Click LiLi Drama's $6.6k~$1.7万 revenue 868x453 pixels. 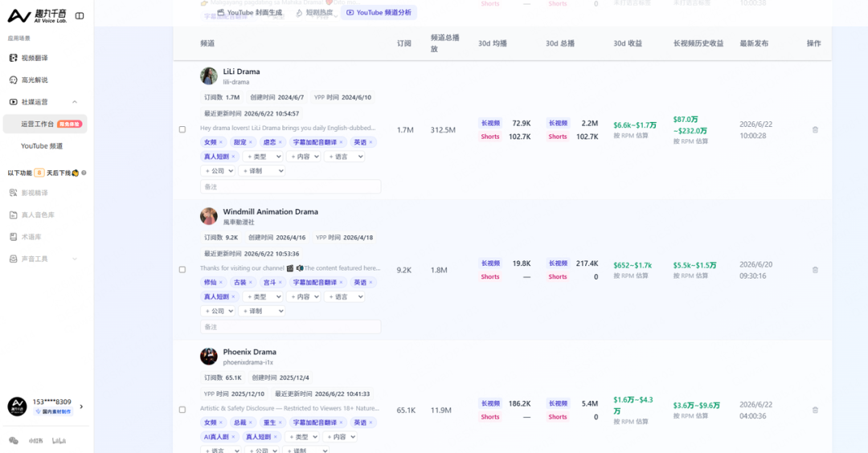635,125
